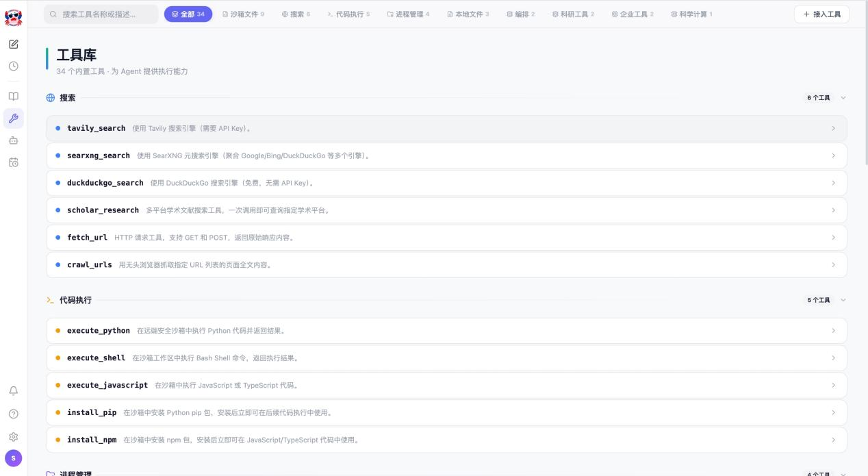Open the scheduled tasks calendar icon
868x476 pixels.
tap(13, 162)
